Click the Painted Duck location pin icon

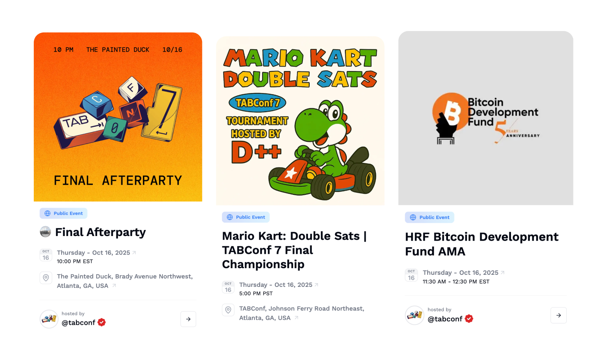pos(46,278)
